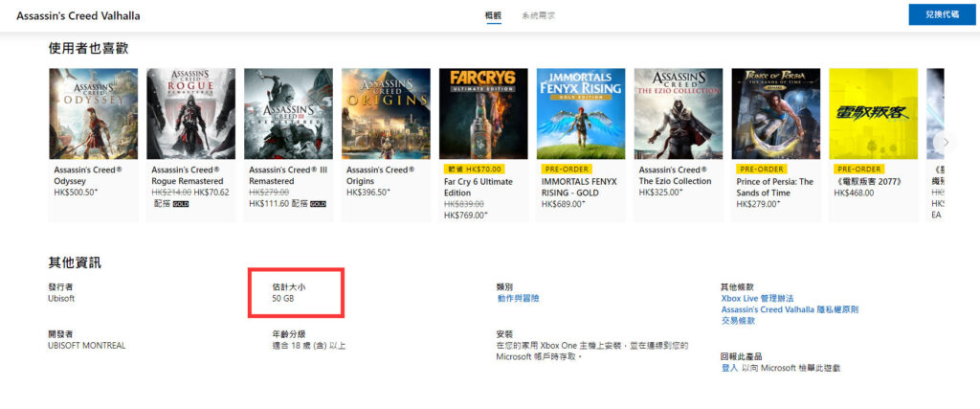Open Immortals Fenyx Rising Gold cover
The height and width of the screenshot is (409, 980).
581,114
